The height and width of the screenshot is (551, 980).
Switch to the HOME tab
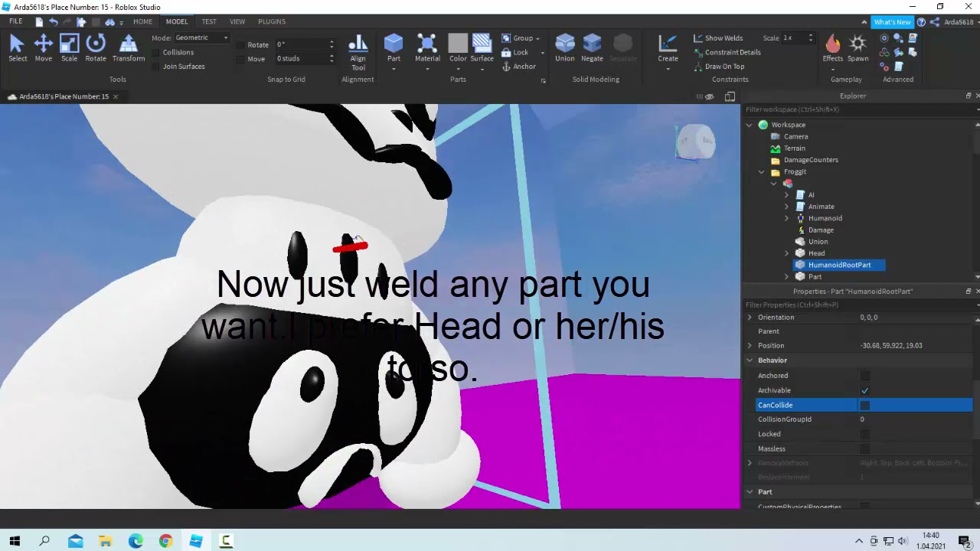142,21
